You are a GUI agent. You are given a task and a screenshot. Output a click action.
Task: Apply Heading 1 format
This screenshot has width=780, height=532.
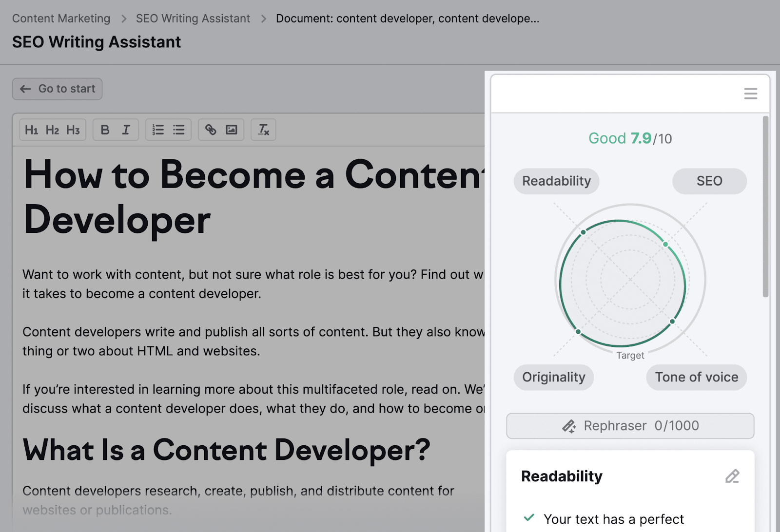(31, 130)
